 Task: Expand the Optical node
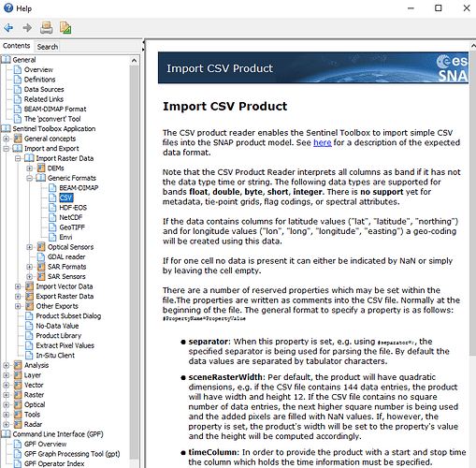pyautogui.click(x=6, y=405)
